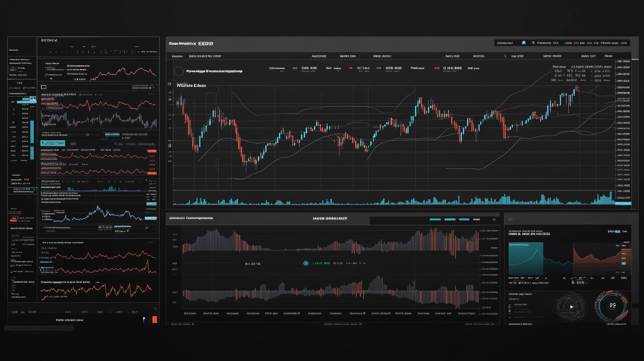Image resolution: width=644 pixels, height=361 pixels.
Task: Open the monitor icon above the left candlestick chart
Action: coord(43,87)
